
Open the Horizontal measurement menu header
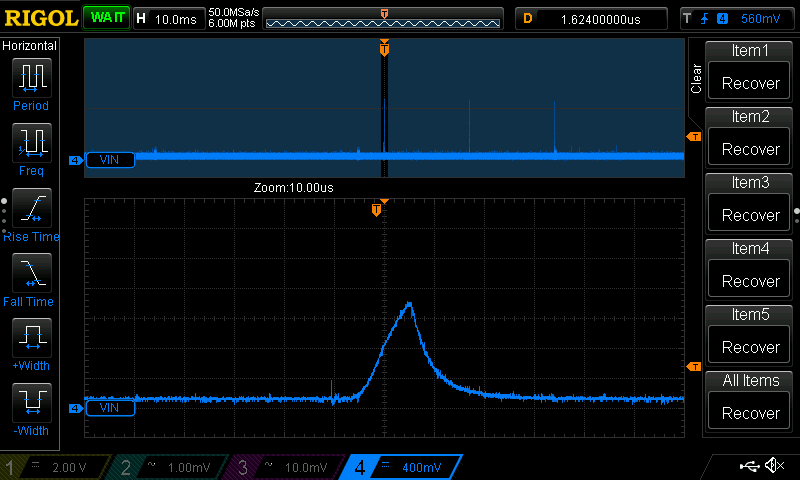point(30,46)
